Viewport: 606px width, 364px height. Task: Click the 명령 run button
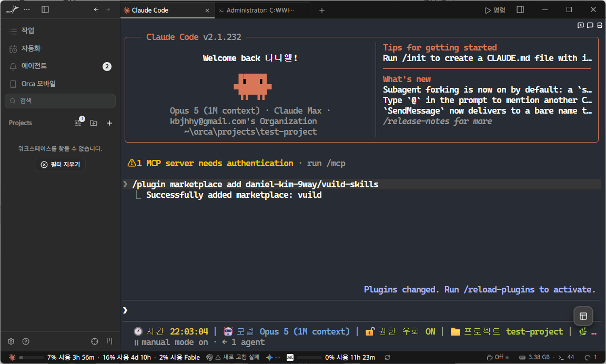pos(495,10)
